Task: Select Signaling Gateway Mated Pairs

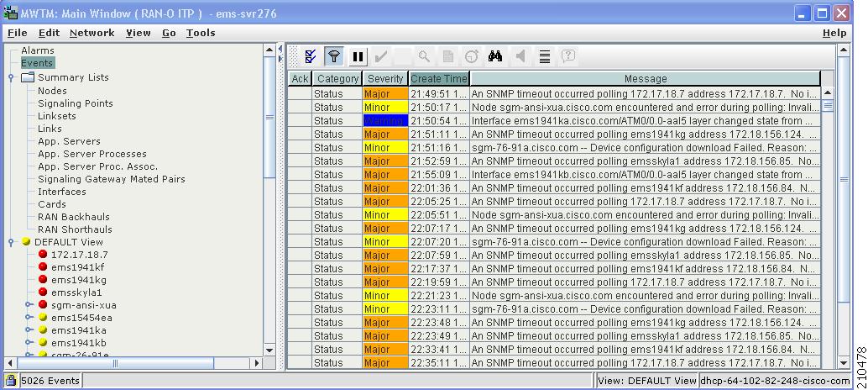Action: click(x=112, y=179)
